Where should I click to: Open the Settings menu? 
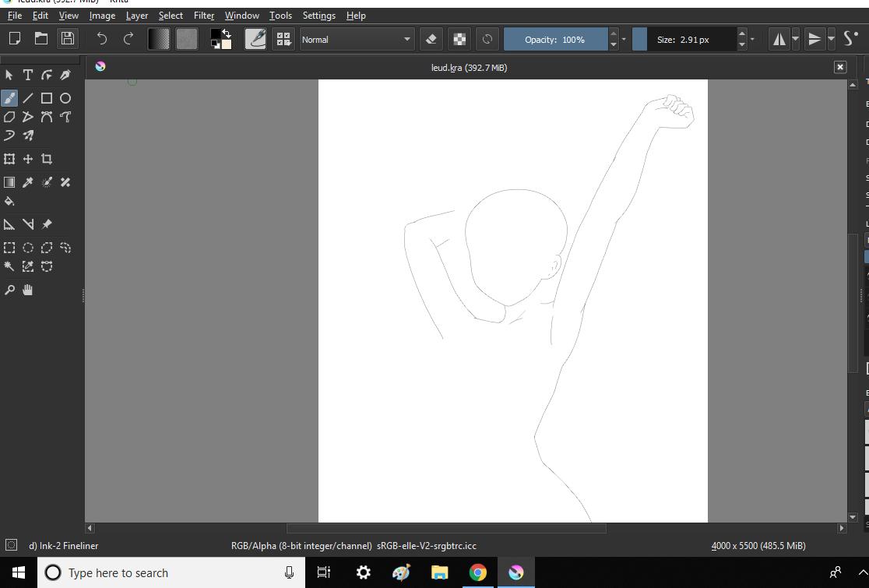pos(318,16)
